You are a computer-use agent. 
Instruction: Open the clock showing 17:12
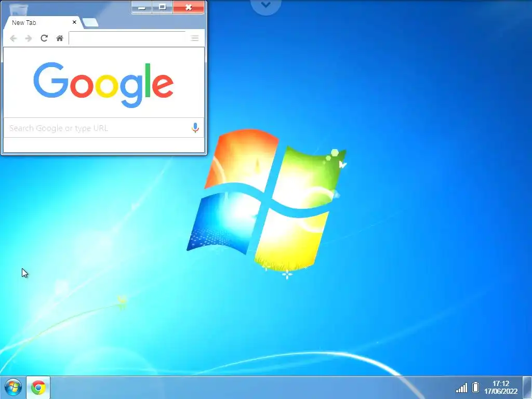(x=501, y=387)
